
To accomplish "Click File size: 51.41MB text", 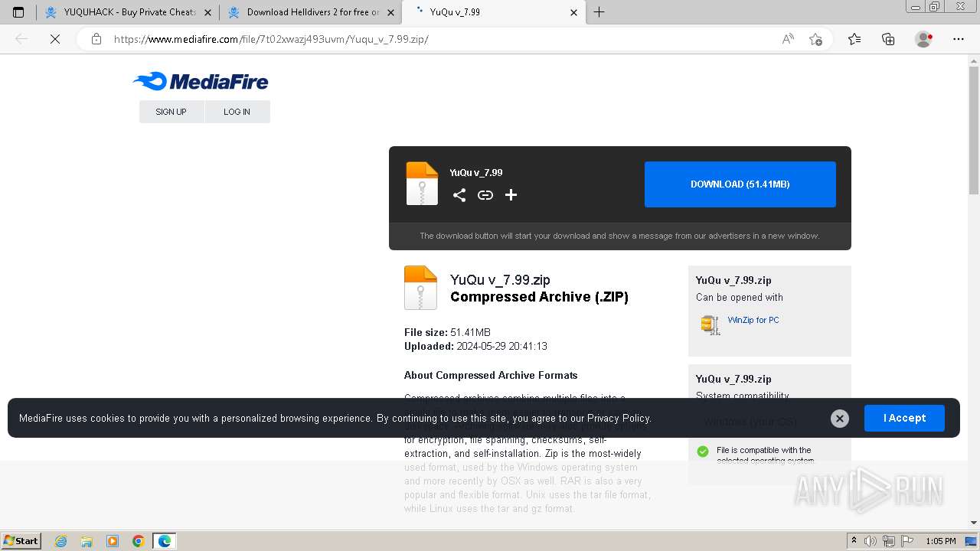I will pyautogui.click(x=447, y=332).
